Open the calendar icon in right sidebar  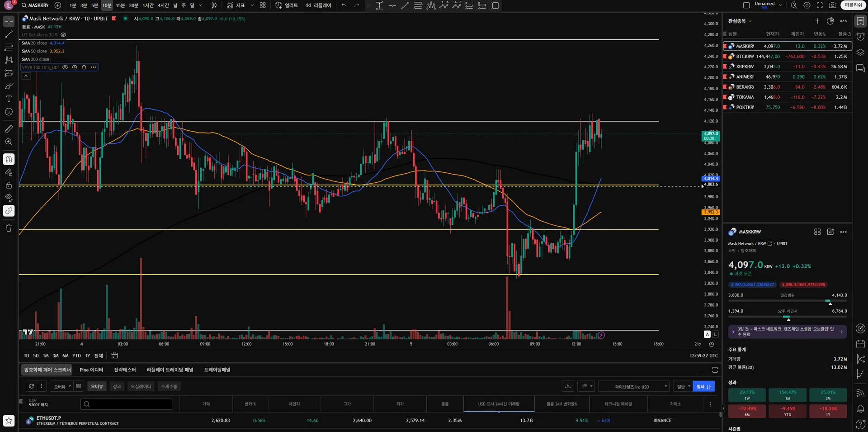point(860,344)
